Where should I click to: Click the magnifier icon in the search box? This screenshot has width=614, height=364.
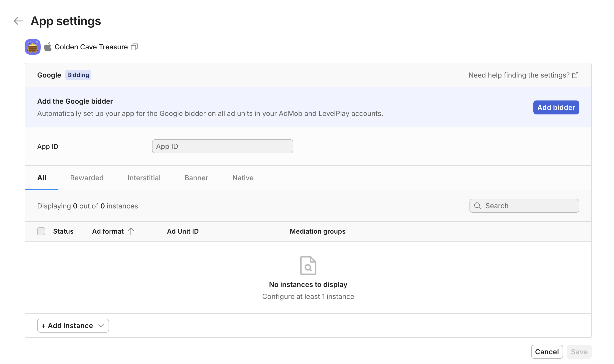tap(477, 206)
